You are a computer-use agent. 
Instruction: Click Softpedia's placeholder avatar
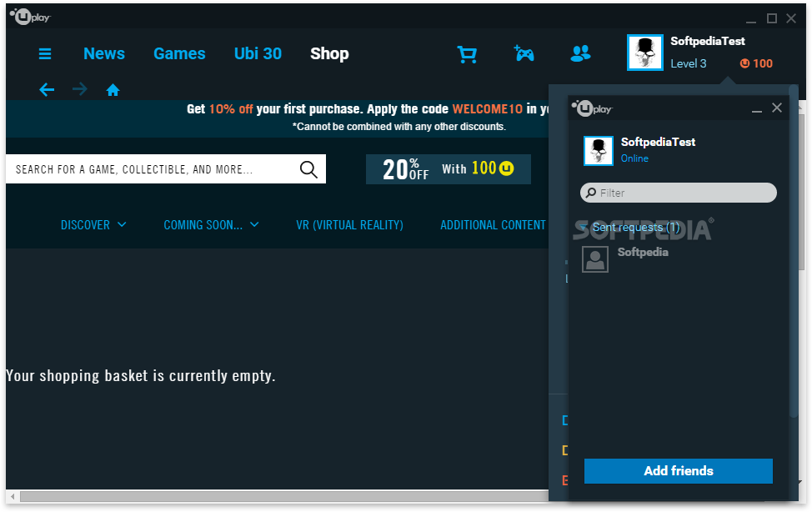click(595, 259)
